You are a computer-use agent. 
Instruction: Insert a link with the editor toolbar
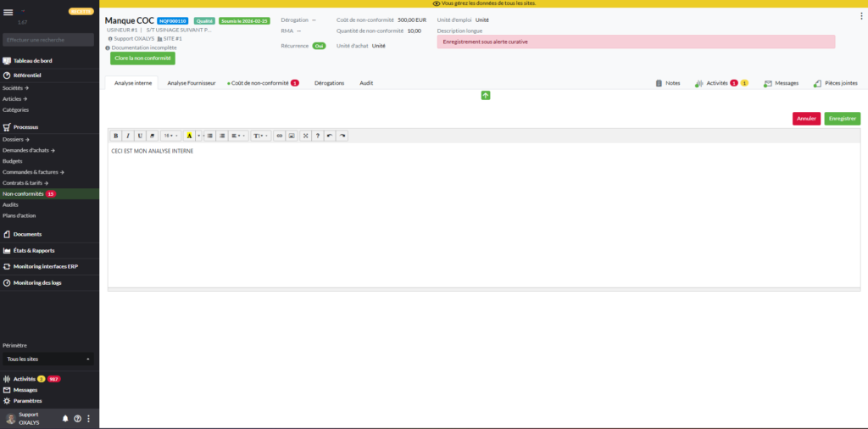pos(279,136)
